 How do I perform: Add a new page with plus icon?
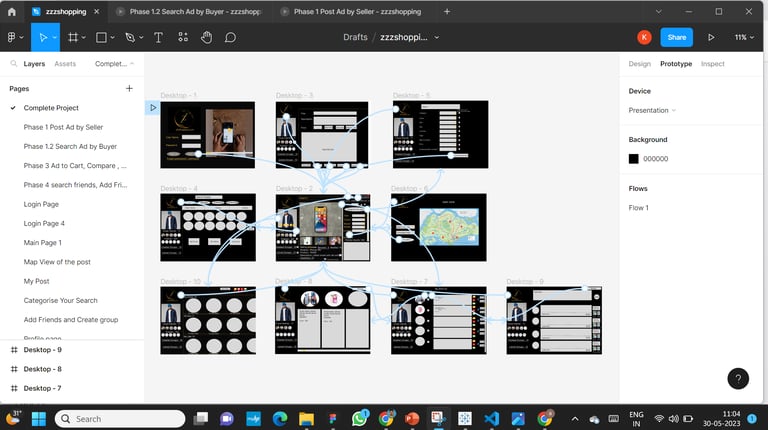tap(129, 88)
